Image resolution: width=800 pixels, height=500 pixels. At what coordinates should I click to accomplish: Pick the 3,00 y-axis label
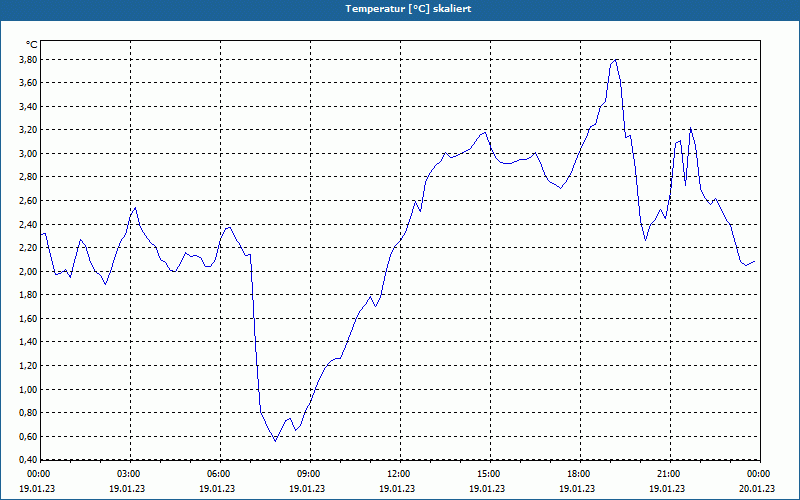tap(28, 154)
